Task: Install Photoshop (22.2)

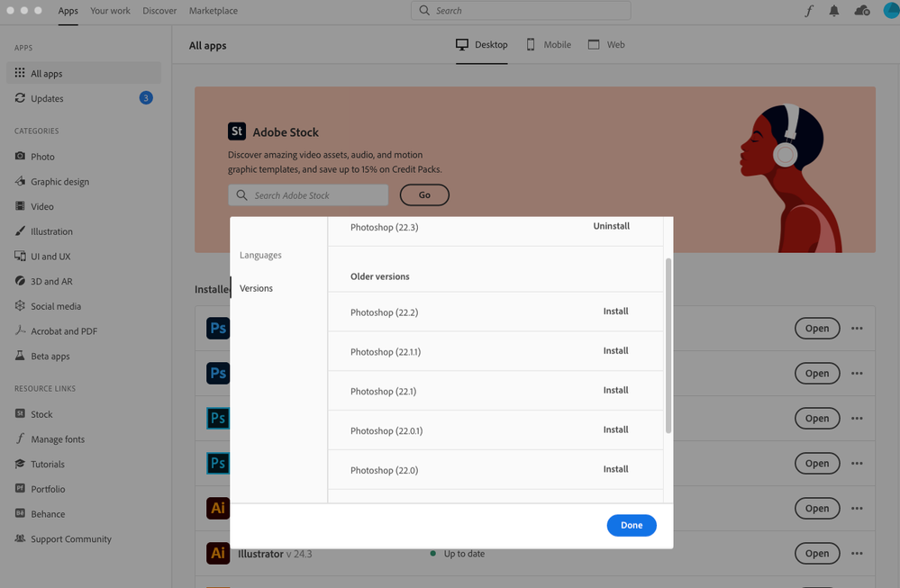Action: pyautogui.click(x=616, y=312)
